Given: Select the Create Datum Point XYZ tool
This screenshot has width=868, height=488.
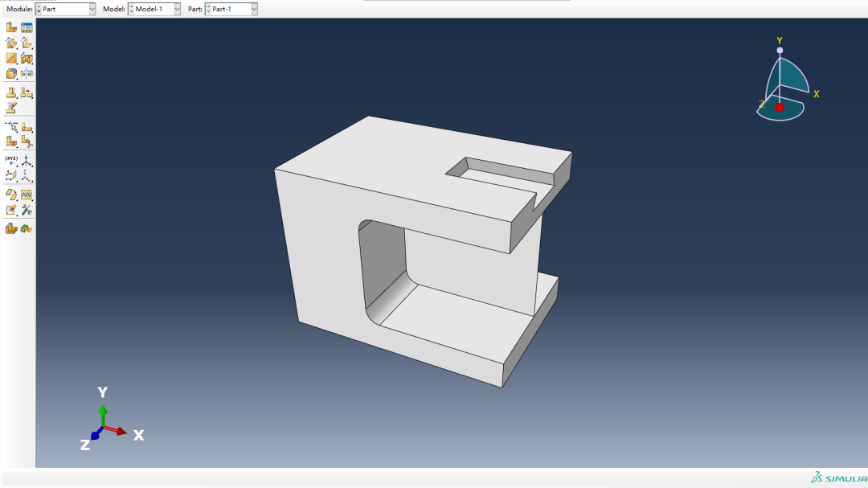Looking at the screenshot, I should [x=11, y=161].
